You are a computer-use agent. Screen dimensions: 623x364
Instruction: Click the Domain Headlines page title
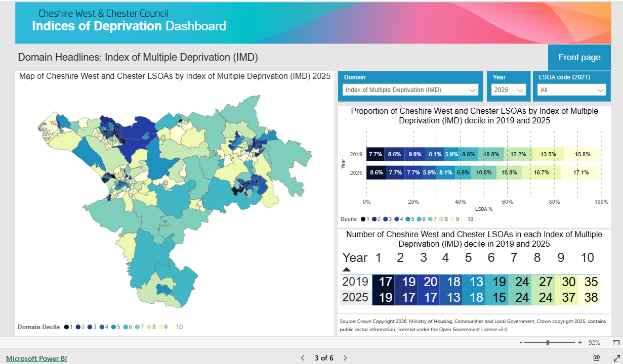point(138,57)
